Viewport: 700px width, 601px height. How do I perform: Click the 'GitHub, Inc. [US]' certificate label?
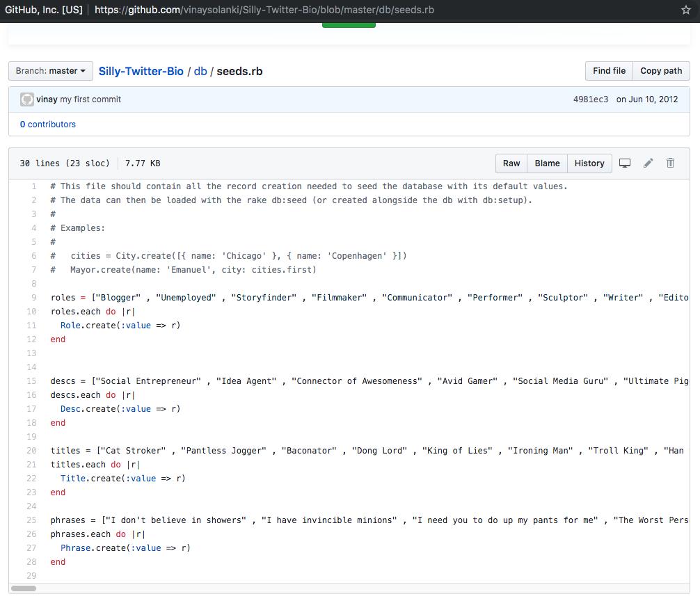(x=44, y=10)
